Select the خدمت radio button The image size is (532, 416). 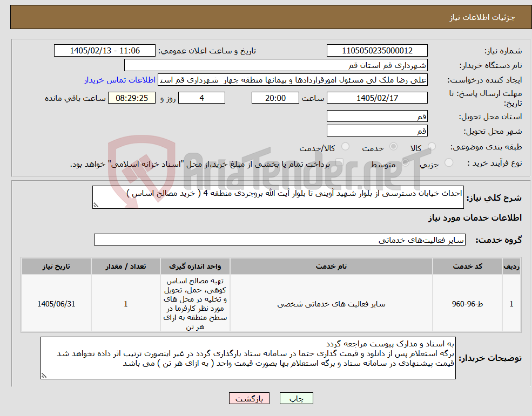tap(393, 146)
